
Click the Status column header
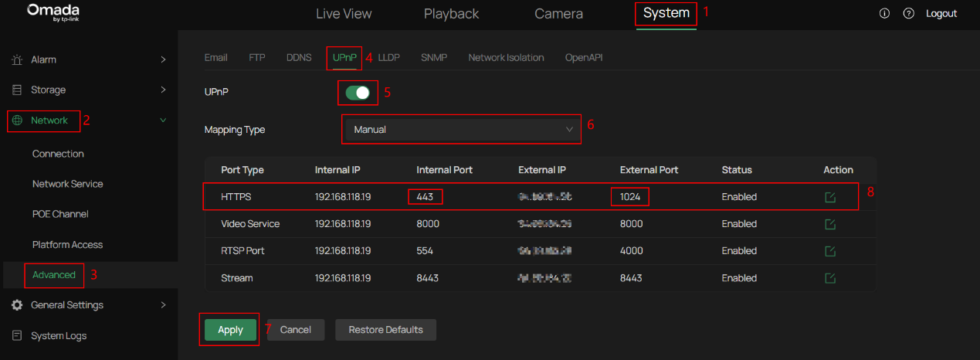(737, 170)
